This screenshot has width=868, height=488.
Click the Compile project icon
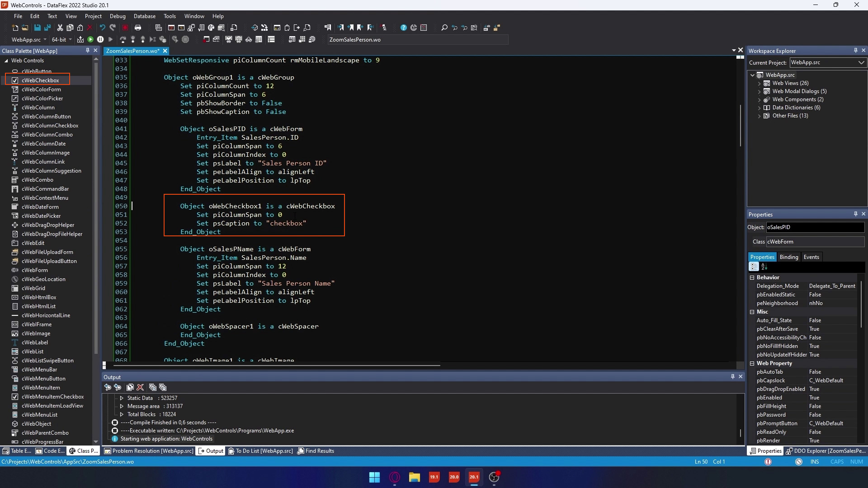80,39
